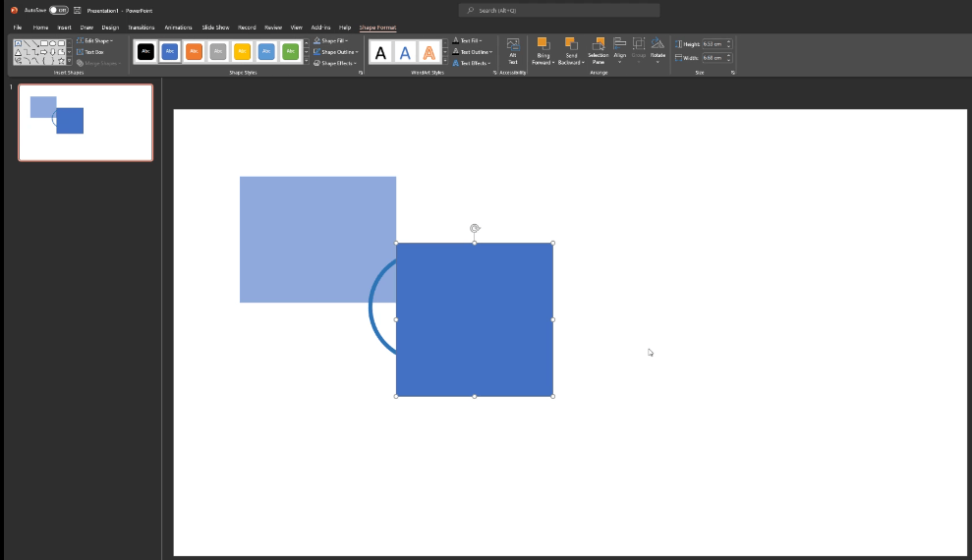Apply the orange shape style preset
972x560 pixels.
[x=194, y=52]
